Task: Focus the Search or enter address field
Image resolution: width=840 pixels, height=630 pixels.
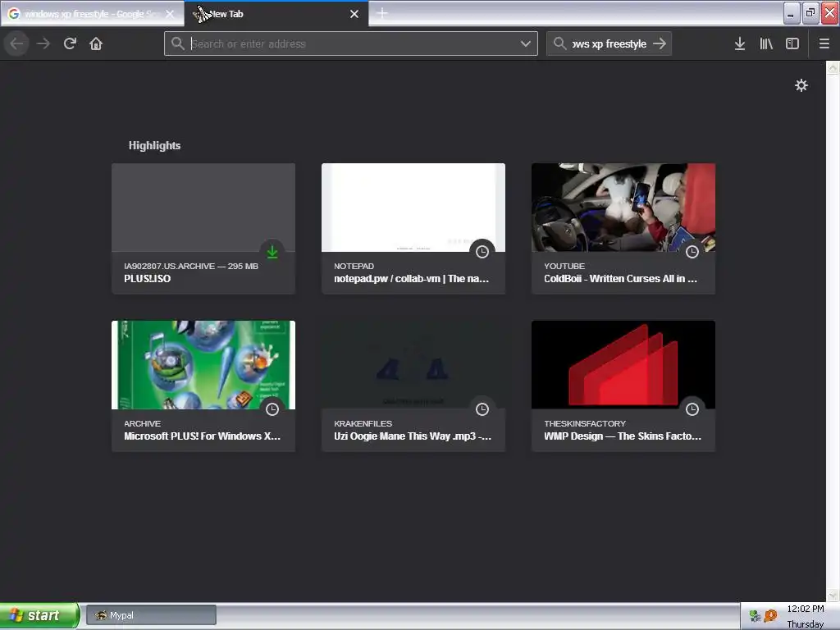Action: (x=351, y=43)
